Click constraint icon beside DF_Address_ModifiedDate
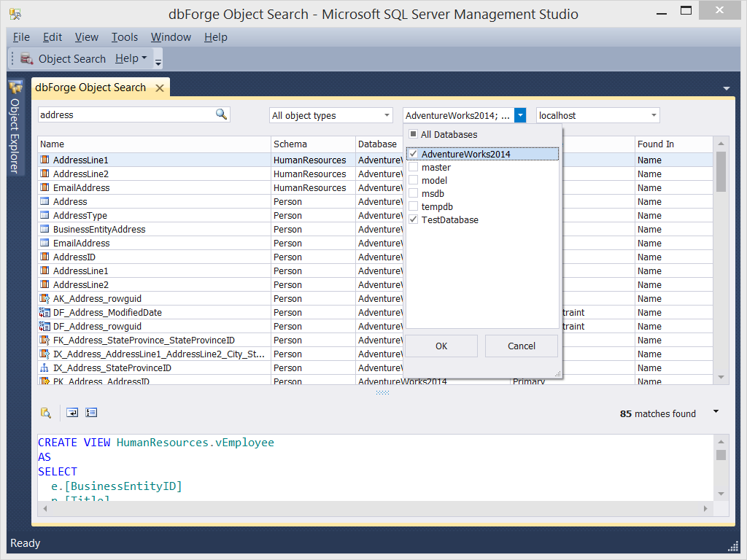 [x=44, y=312]
